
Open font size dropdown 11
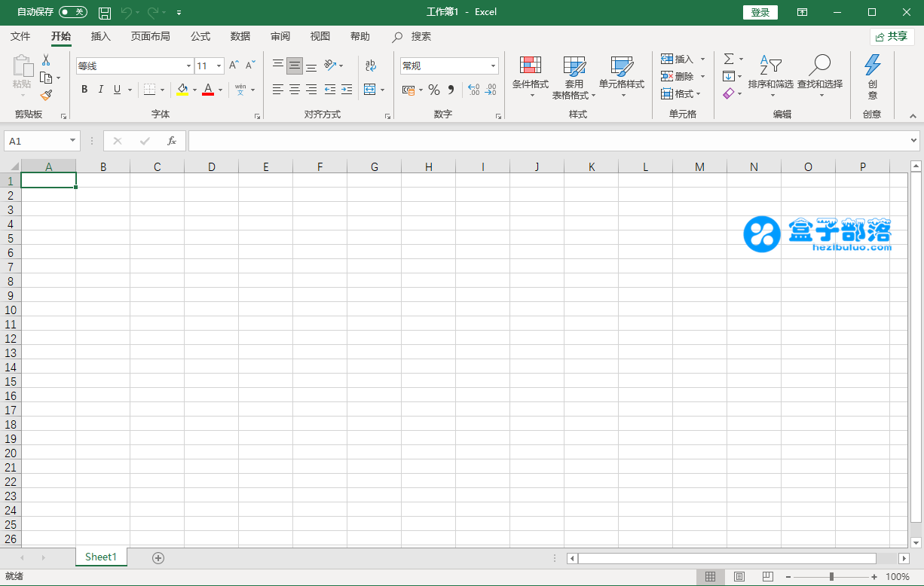pyautogui.click(x=219, y=66)
